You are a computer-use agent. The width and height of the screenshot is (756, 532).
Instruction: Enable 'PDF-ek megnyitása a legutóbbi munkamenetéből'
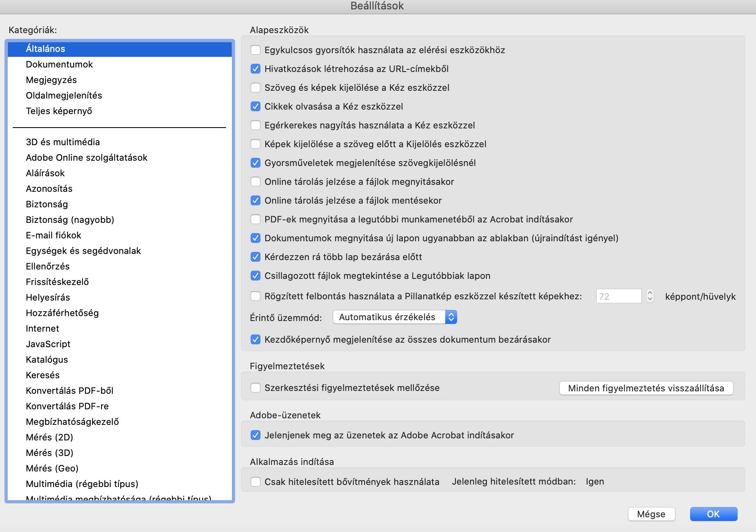256,219
